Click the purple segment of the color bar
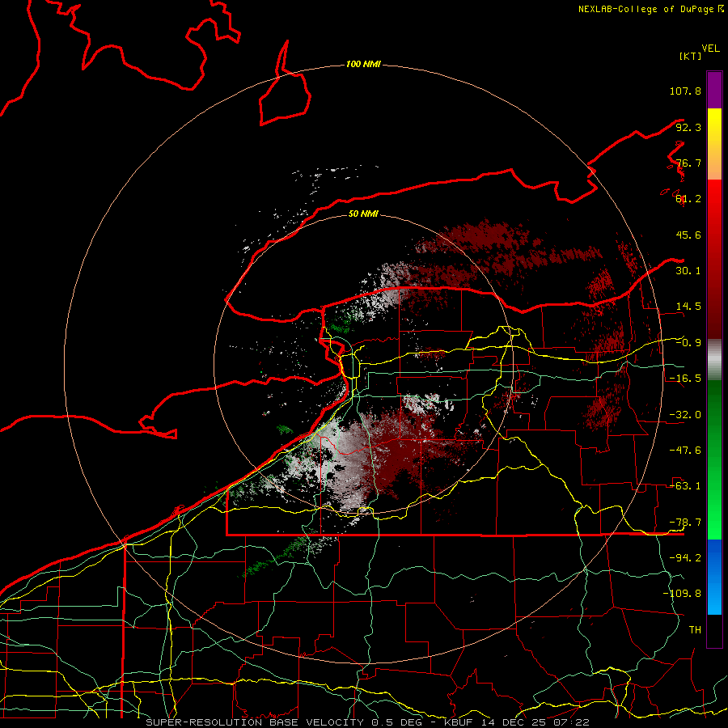 (x=714, y=90)
